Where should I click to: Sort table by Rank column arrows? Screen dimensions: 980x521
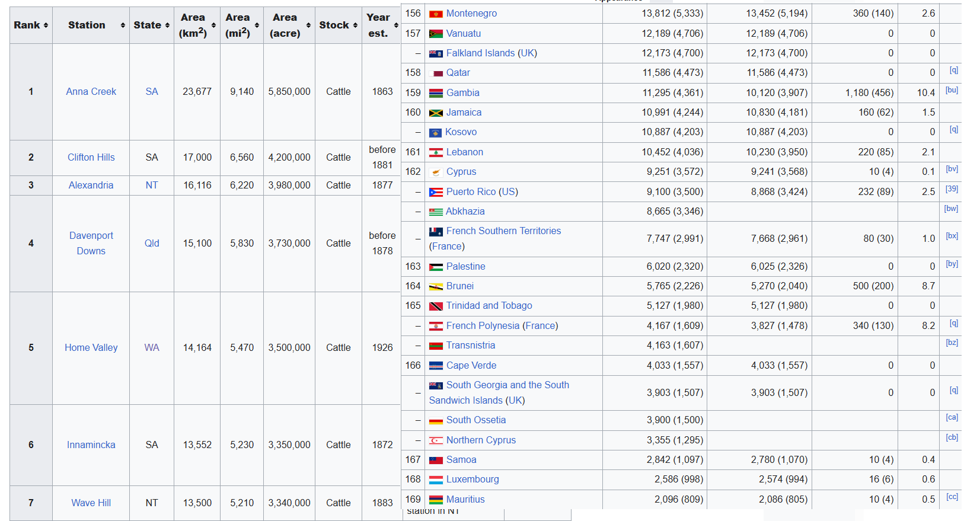(46, 25)
